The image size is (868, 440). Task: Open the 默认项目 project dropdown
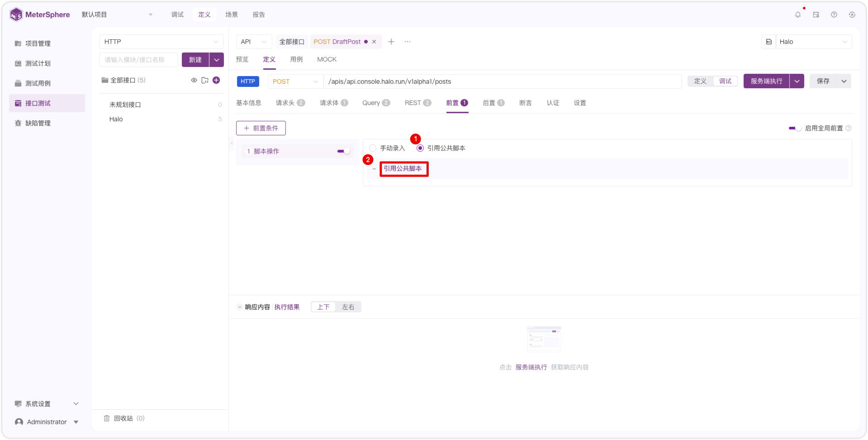(118, 14)
